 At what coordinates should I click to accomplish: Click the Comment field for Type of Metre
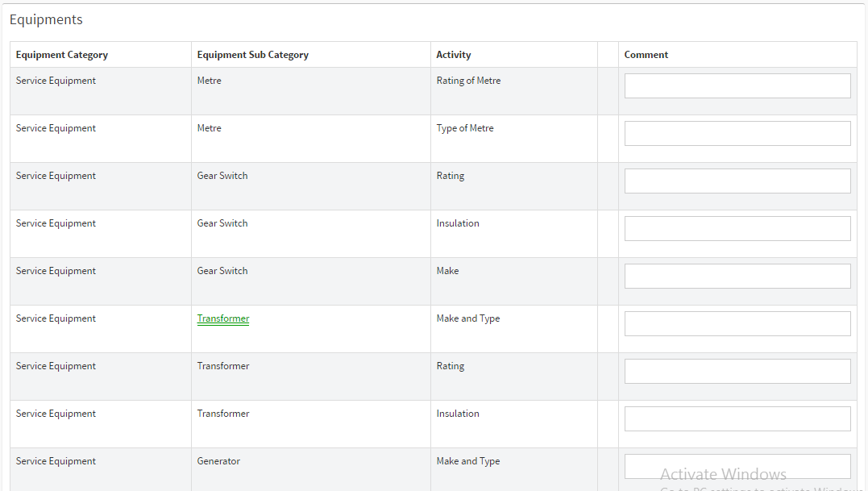[x=737, y=134]
